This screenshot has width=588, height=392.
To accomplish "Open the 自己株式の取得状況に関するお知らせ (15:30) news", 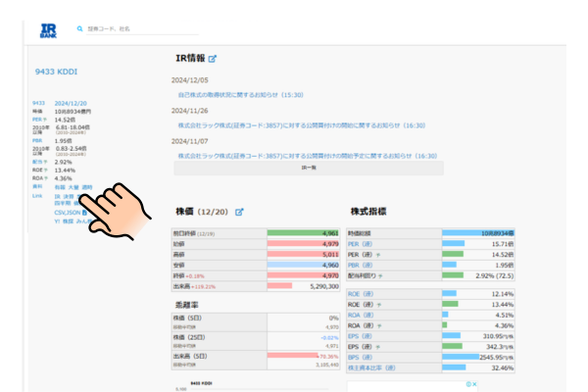I will point(240,95).
